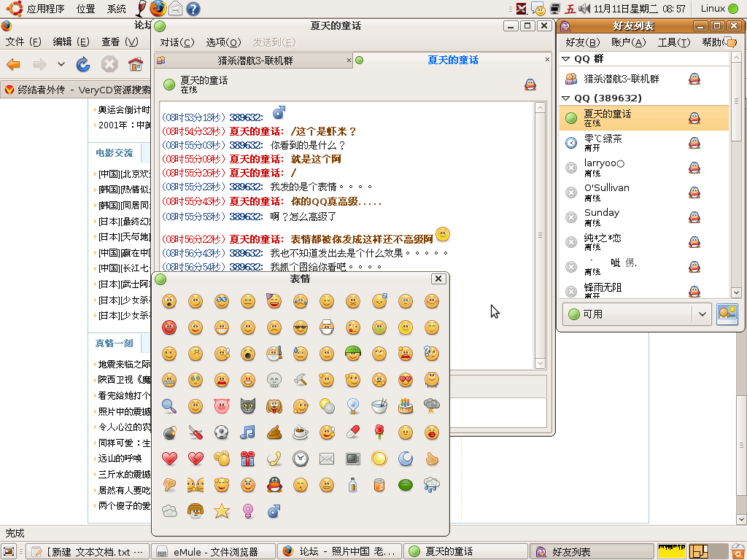Select buddy larryoo
This screenshot has height=560, width=747.
click(644, 167)
